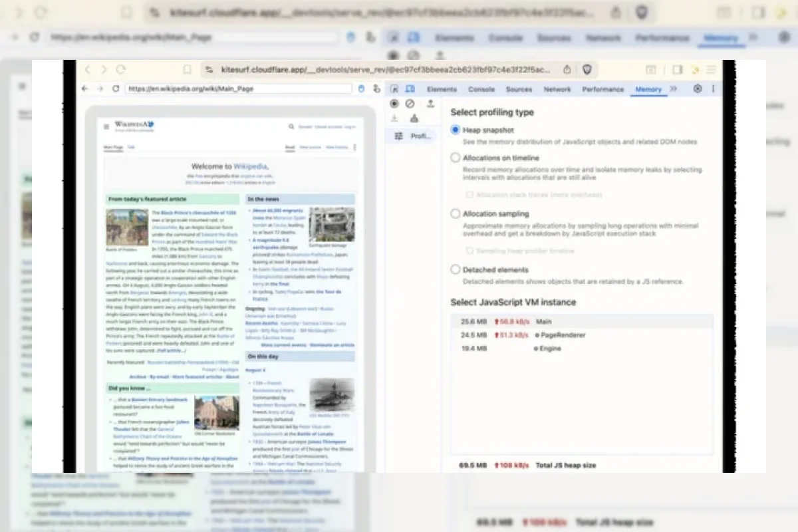Open Black Prince's chevauchée of 1356 link

[x=199, y=213]
